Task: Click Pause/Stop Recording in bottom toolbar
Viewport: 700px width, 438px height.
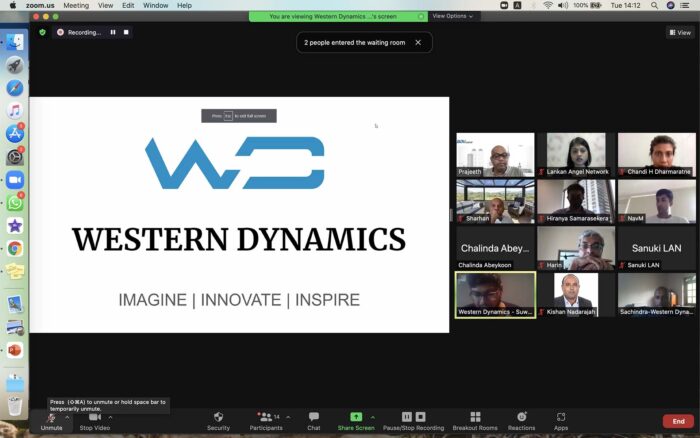Action: (414, 419)
